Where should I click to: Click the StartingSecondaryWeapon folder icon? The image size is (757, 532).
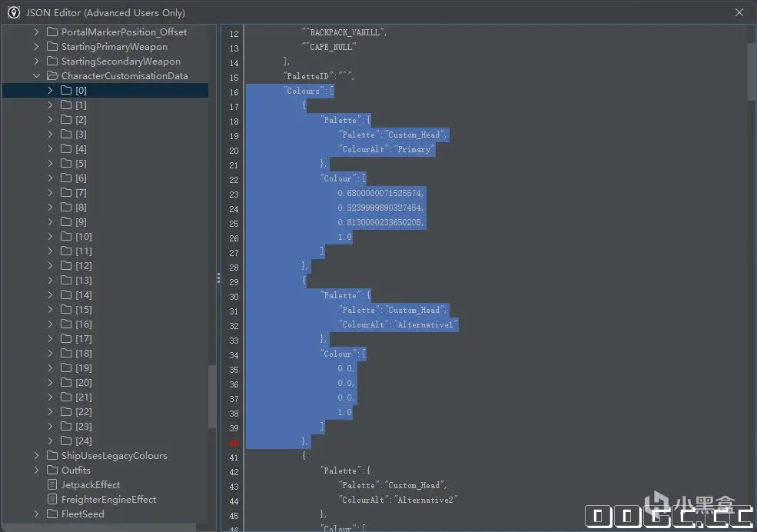(52, 62)
